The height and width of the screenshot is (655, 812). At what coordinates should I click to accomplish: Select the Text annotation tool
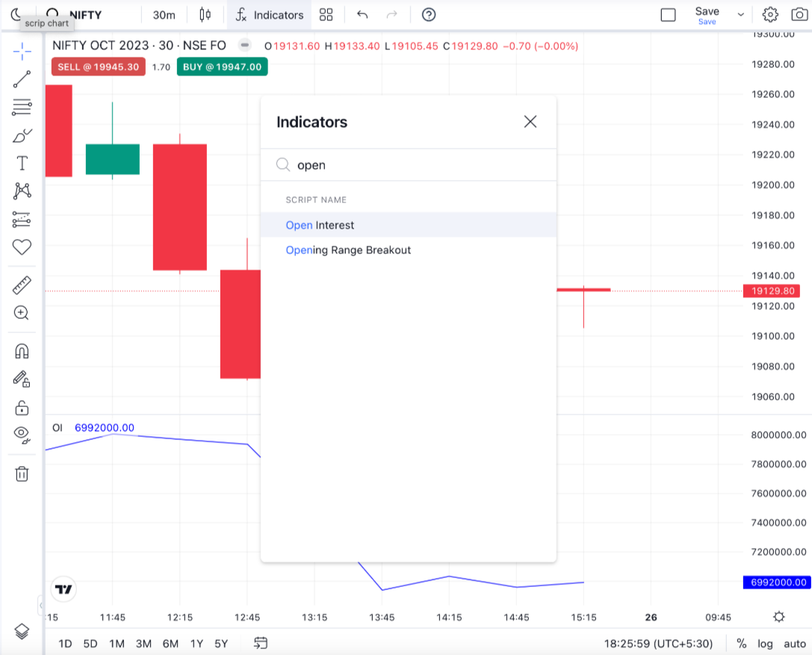[x=22, y=163]
